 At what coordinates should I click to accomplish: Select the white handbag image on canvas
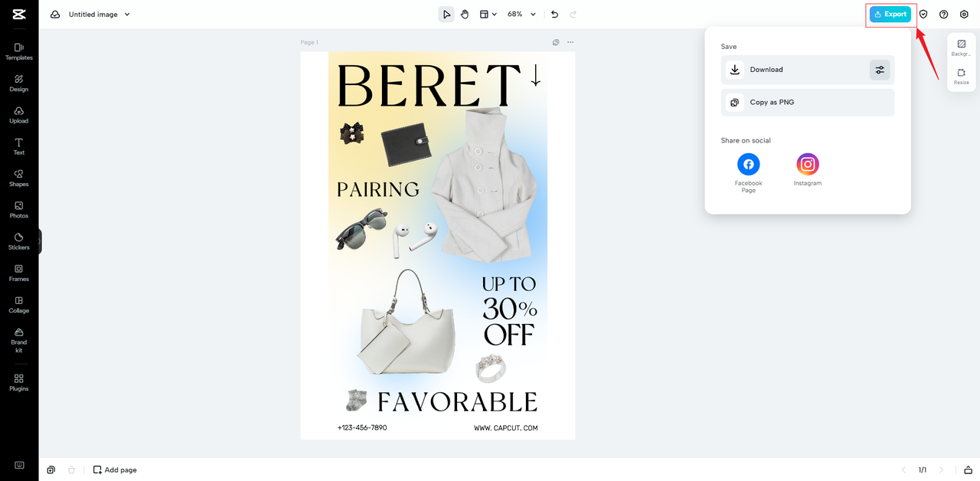(x=407, y=324)
